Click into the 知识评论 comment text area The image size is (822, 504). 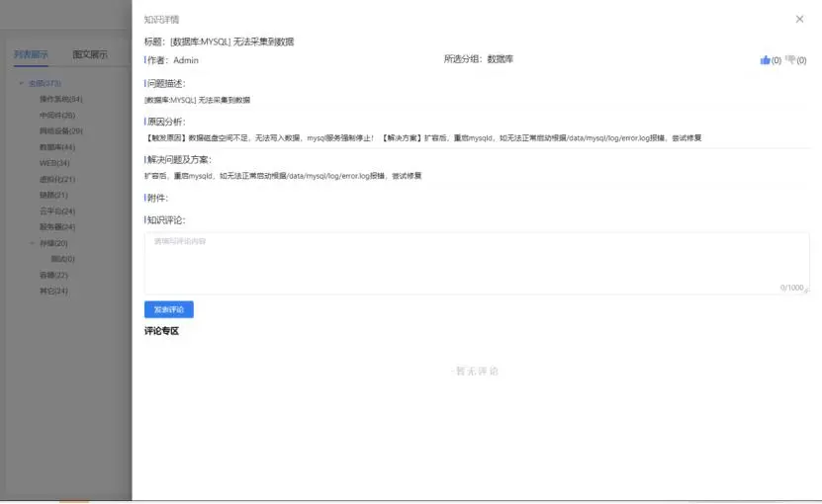477,263
